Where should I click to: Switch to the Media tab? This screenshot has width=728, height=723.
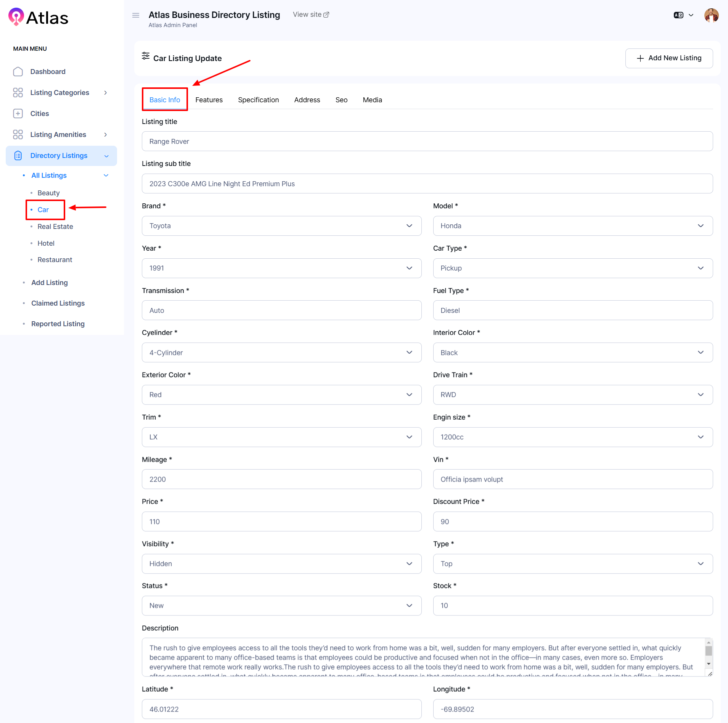click(372, 100)
